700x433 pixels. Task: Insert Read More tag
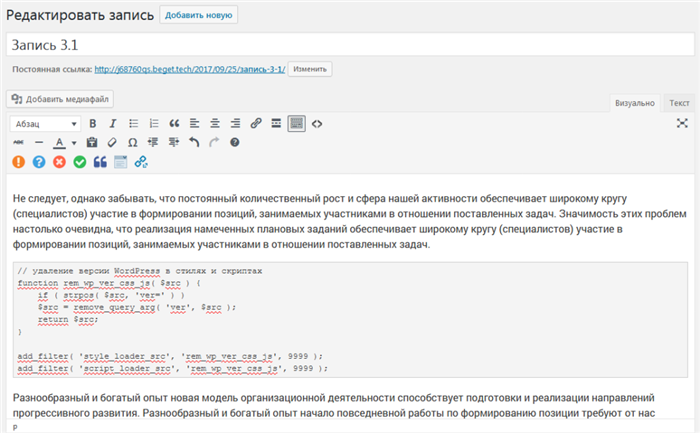[276, 124]
